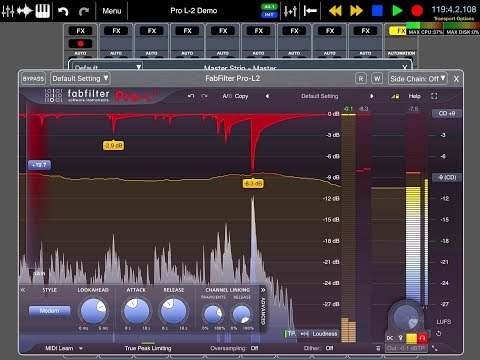
Task: Open the DAW Menu
Action: [x=112, y=11]
